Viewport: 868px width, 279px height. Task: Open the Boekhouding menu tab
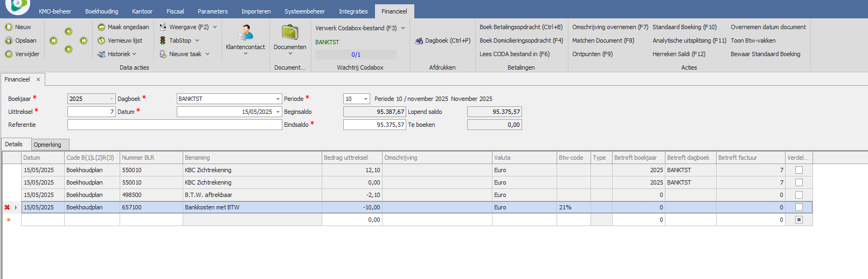tap(101, 11)
